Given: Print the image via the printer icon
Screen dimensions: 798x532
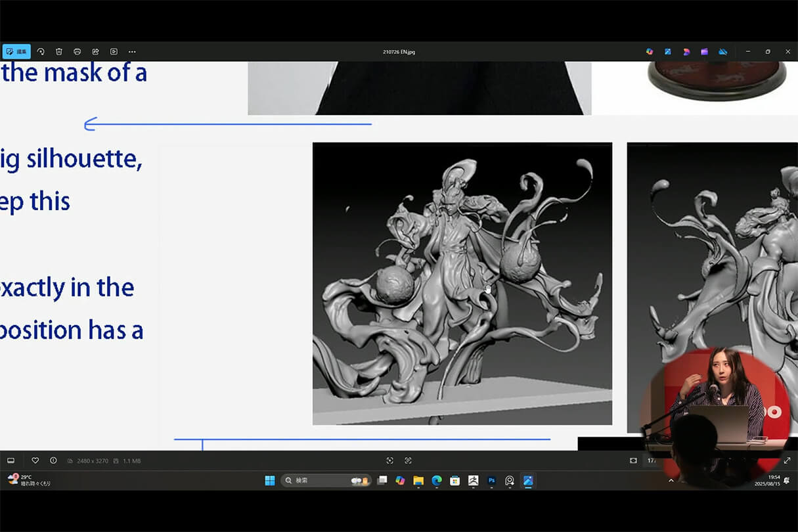Looking at the screenshot, I should 78,51.
